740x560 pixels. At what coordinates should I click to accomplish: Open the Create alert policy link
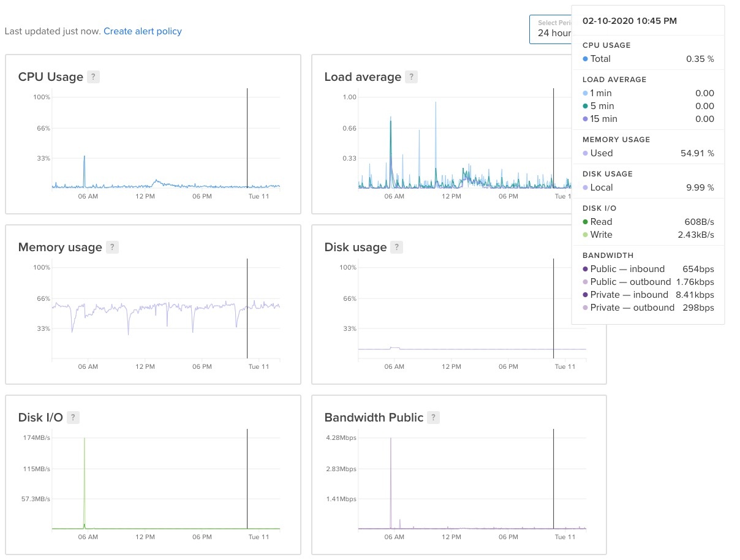tap(143, 31)
